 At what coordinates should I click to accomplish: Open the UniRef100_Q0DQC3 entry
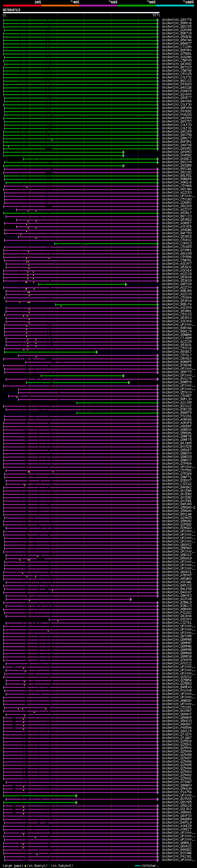(177, 159)
